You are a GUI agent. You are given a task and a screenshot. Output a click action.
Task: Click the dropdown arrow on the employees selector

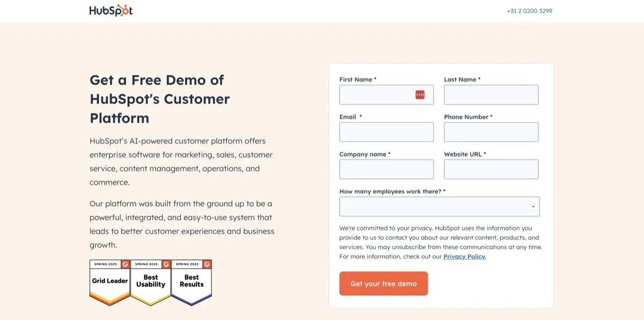pos(533,206)
